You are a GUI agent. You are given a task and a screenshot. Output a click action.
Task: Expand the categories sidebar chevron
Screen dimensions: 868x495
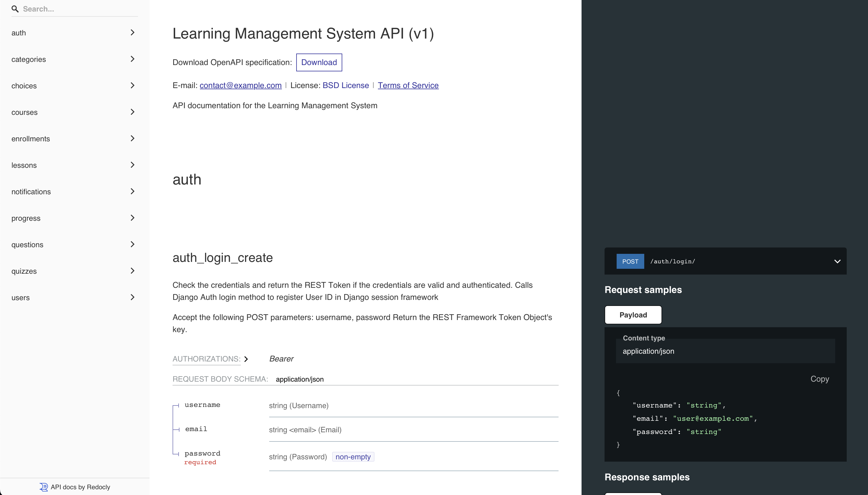[x=133, y=59]
